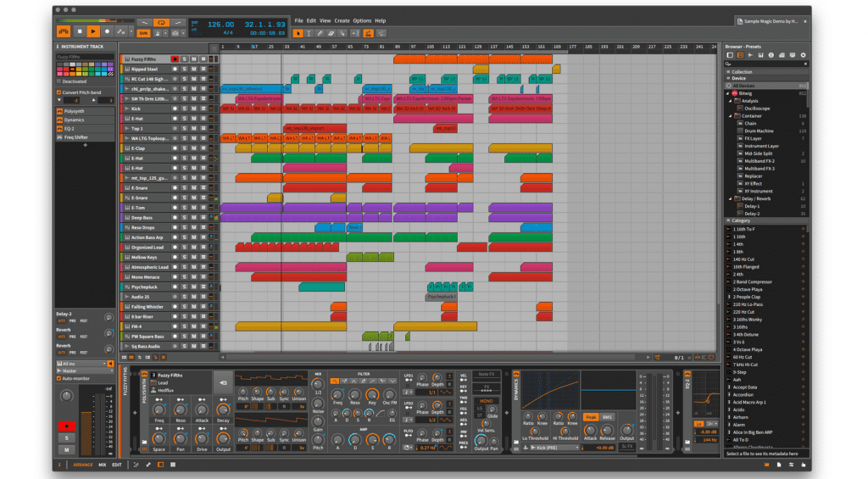The height and width of the screenshot is (479, 868).
Task: Mute the Kick track
Action: 194,109
